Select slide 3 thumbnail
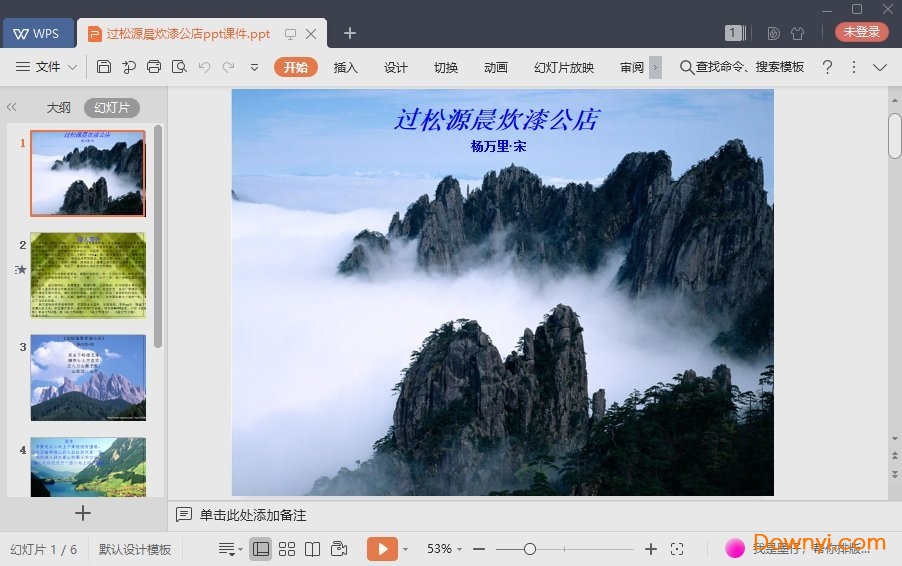The width and height of the screenshot is (902, 566). [x=88, y=377]
